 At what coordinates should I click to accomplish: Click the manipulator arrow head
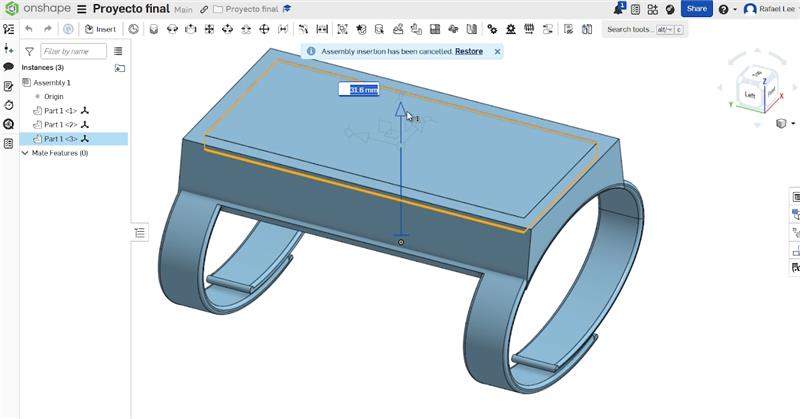point(401,109)
